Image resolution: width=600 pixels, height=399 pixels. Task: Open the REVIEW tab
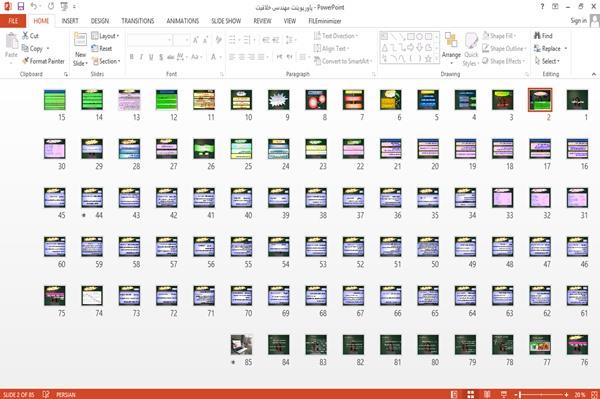262,21
